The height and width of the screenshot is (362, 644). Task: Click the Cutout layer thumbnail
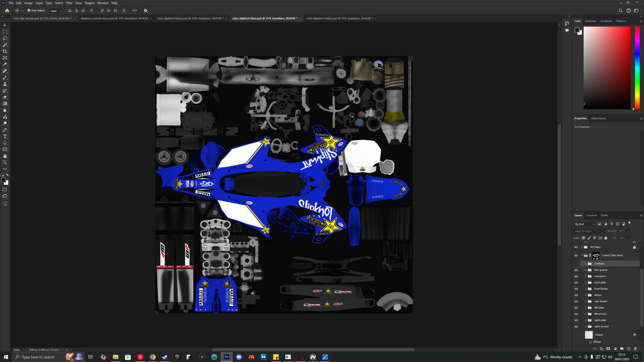pyautogui.click(x=589, y=335)
